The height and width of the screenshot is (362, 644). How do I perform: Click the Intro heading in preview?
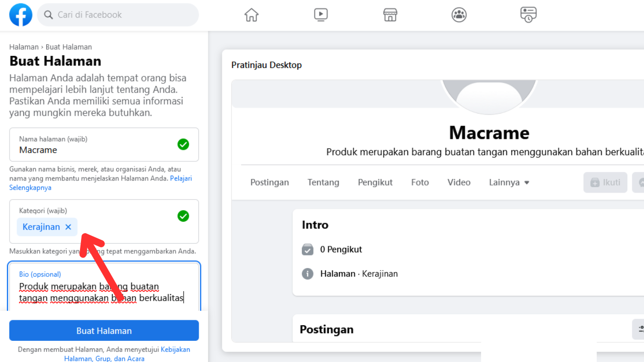tap(315, 225)
